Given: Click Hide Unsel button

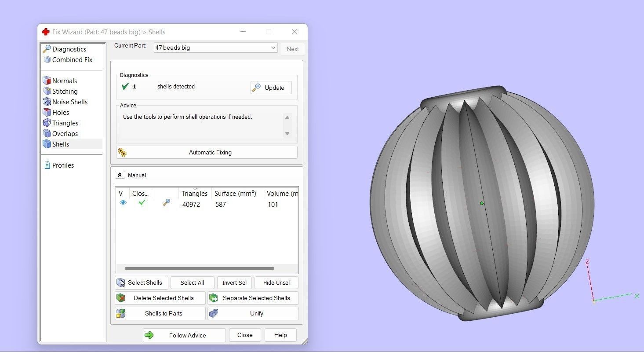Looking at the screenshot, I should [277, 282].
